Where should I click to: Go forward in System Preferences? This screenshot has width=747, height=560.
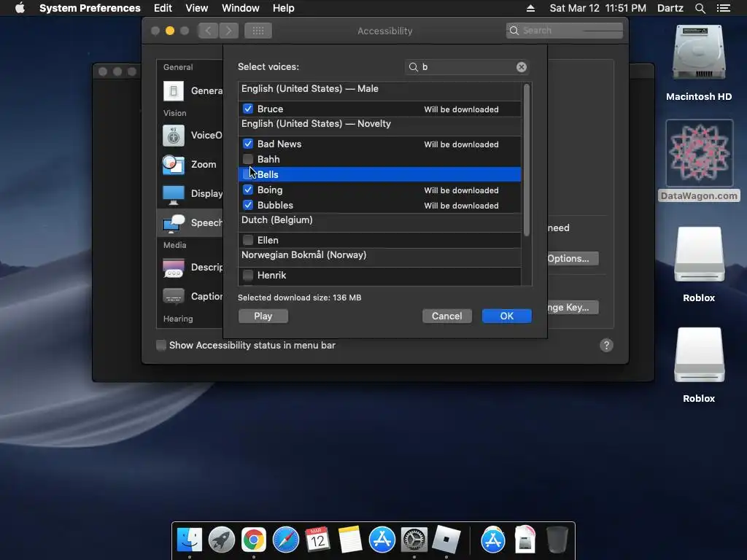(228, 31)
